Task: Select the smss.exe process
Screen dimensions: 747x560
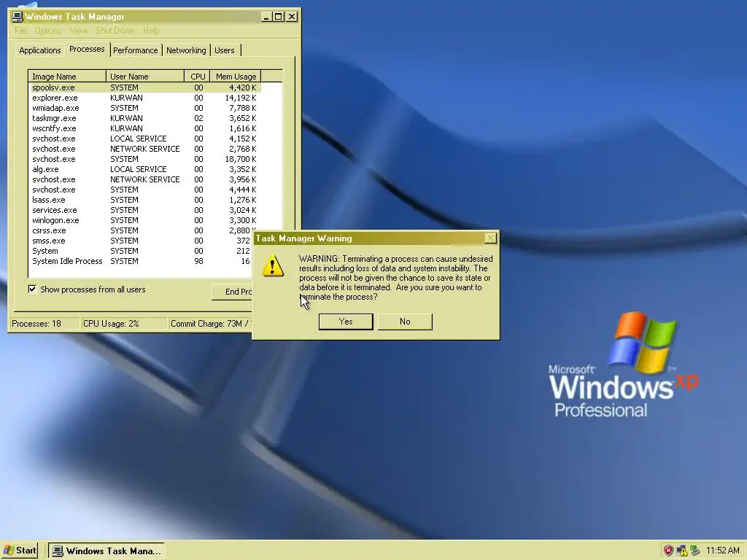Action: pos(141,241)
